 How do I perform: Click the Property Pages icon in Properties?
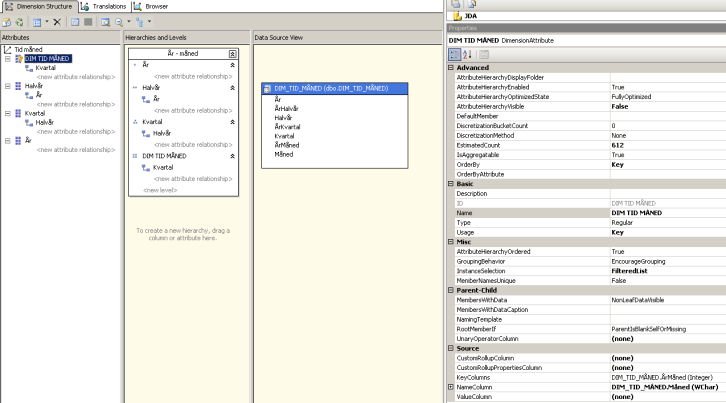[x=484, y=55]
